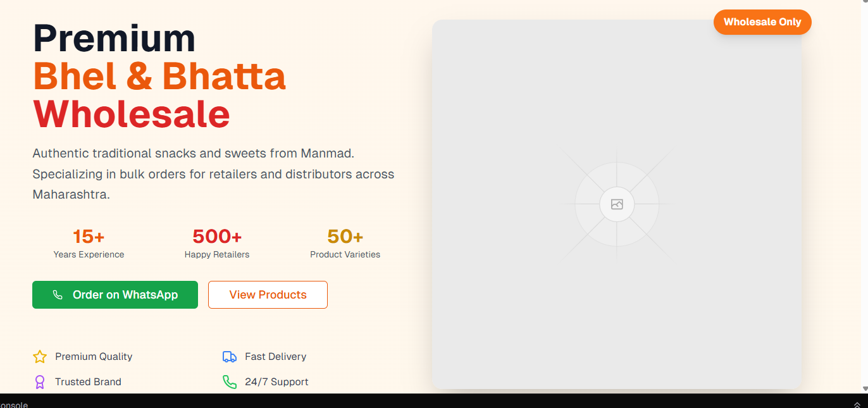The width and height of the screenshot is (868, 408).
Task: Click the scrollbar down arrow
Action: coord(865,389)
